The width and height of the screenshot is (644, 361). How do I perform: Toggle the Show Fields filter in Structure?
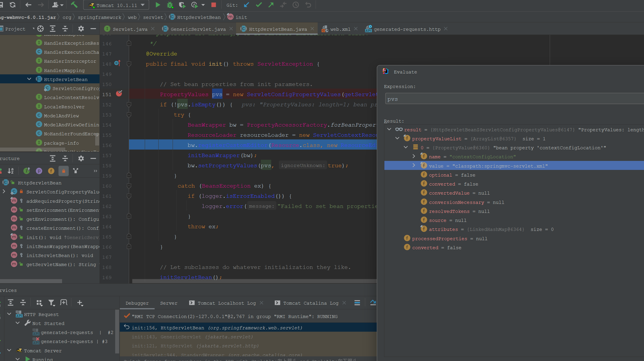tap(51, 171)
